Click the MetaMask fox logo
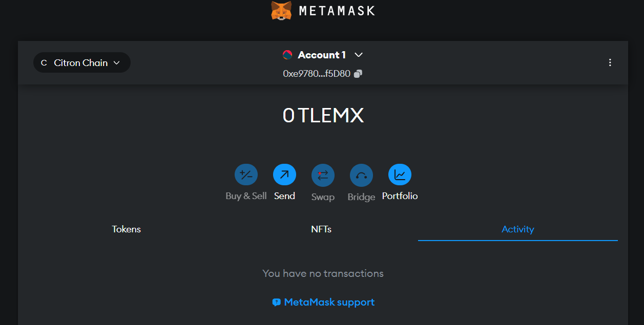Image resolution: width=644 pixels, height=325 pixels. click(x=280, y=10)
